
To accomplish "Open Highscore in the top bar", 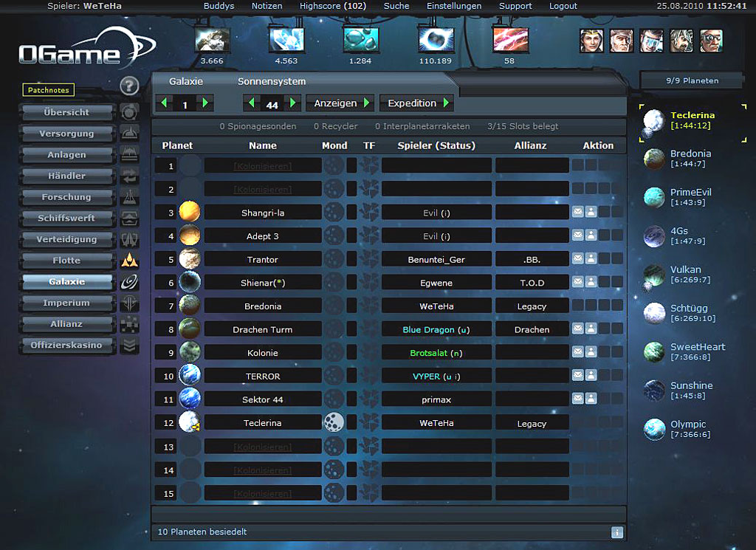I will (333, 6).
